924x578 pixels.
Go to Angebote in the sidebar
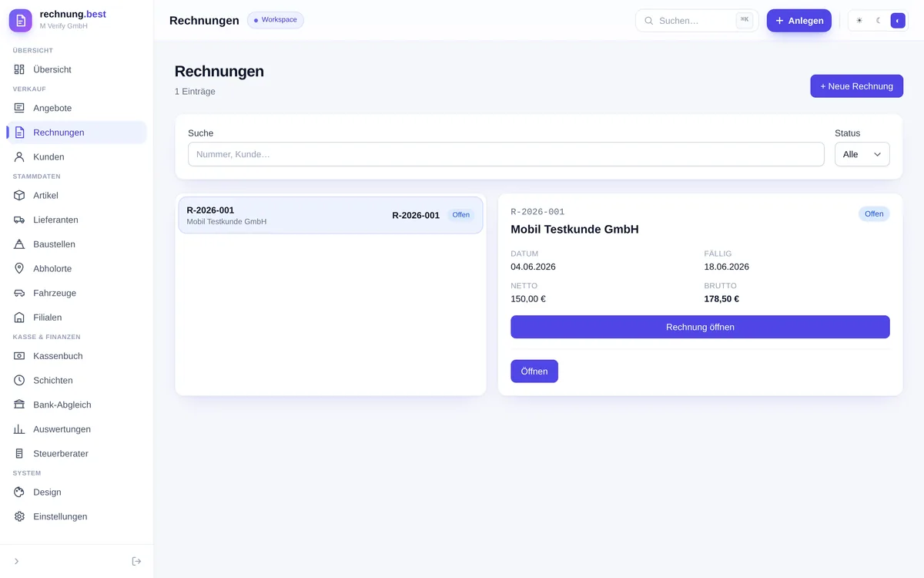pos(76,108)
